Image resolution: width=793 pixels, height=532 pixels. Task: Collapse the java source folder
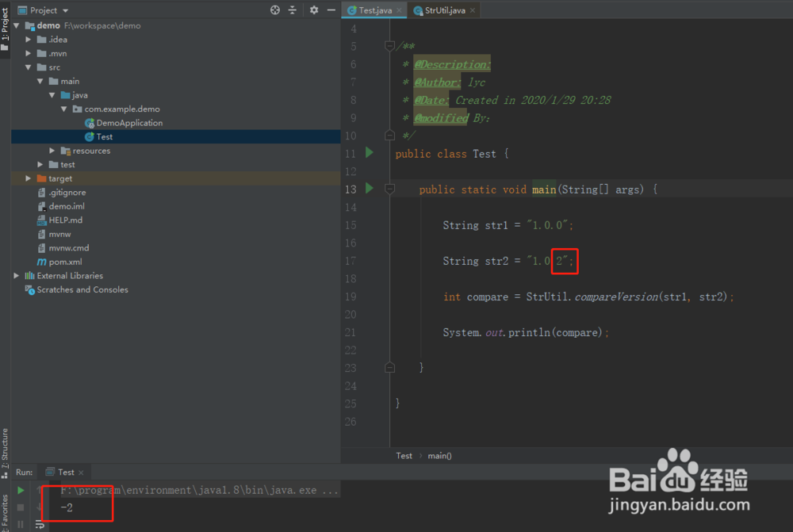click(52, 95)
